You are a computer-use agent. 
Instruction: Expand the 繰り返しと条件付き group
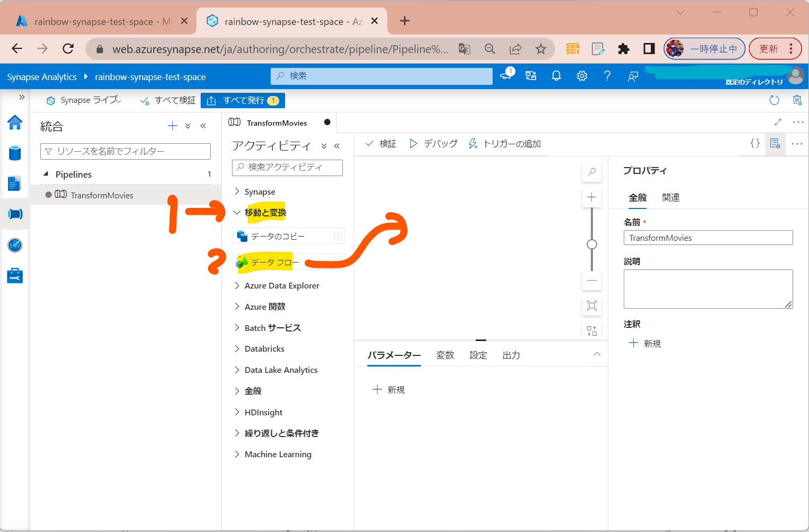coord(276,433)
